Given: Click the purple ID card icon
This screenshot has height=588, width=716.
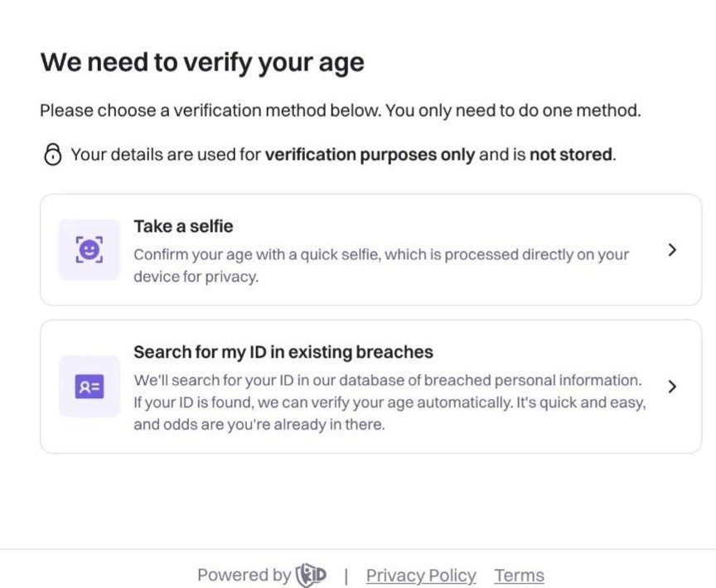Looking at the screenshot, I should pos(89,386).
